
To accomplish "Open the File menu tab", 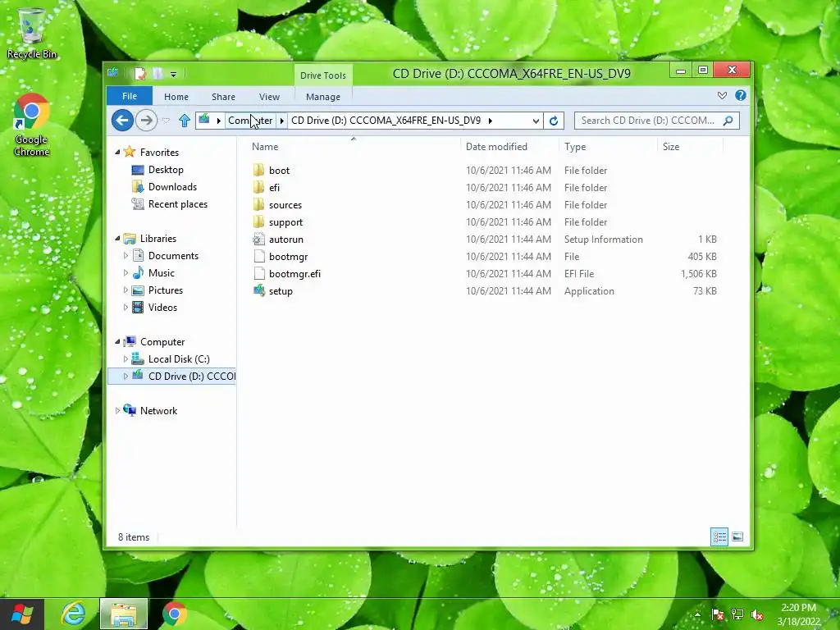I will 130,96.
